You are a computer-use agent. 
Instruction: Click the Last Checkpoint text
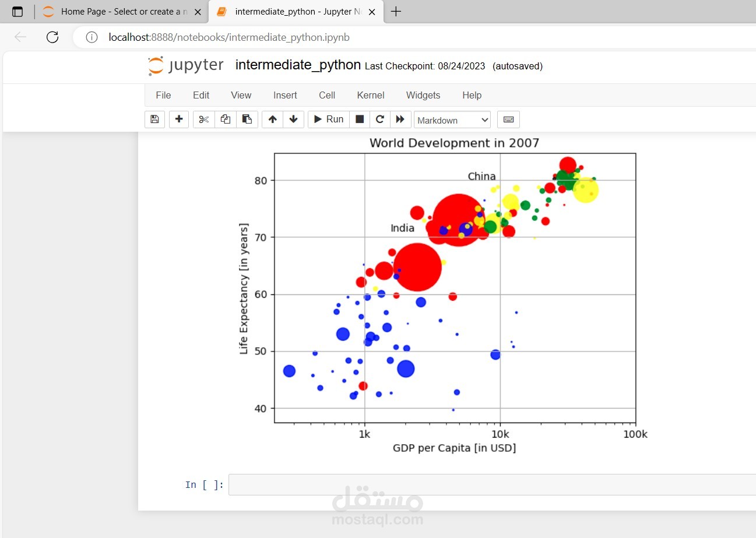coord(425,66)
